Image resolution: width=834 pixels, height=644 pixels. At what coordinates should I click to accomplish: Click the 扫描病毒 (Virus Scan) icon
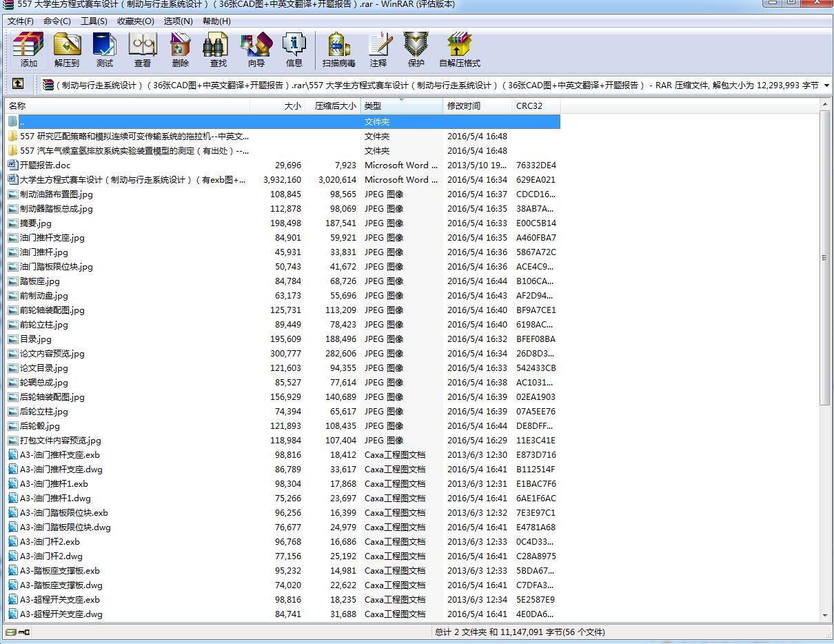pyautogui.click(x=338, y=45)
